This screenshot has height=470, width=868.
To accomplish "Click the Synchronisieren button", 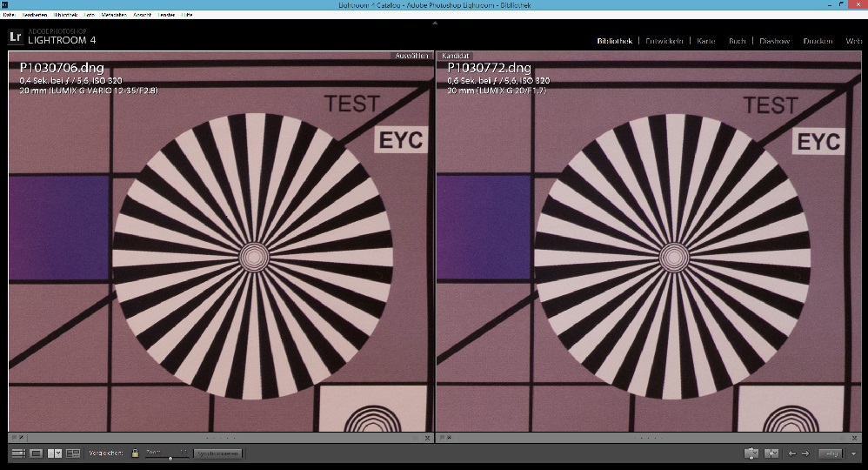I will point(217,453).
